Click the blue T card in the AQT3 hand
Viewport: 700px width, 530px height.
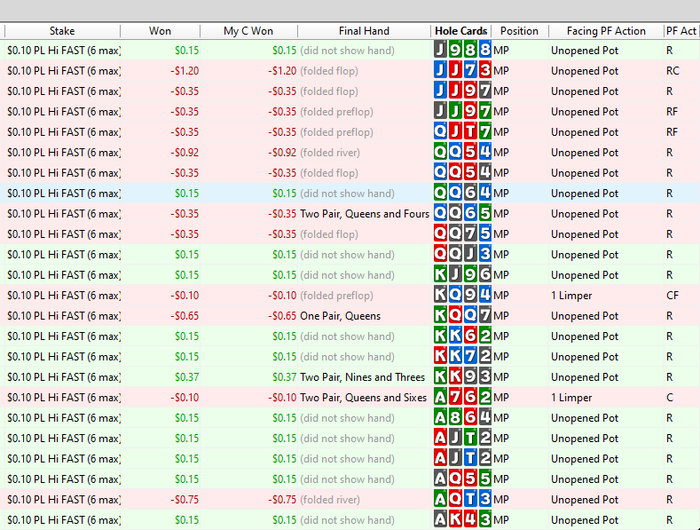pyautogui.click(x=470, y=499)
